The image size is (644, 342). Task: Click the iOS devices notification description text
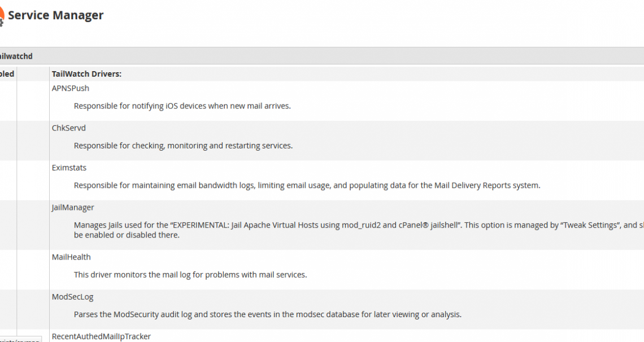pyautogui.click(x=182, y=106)
